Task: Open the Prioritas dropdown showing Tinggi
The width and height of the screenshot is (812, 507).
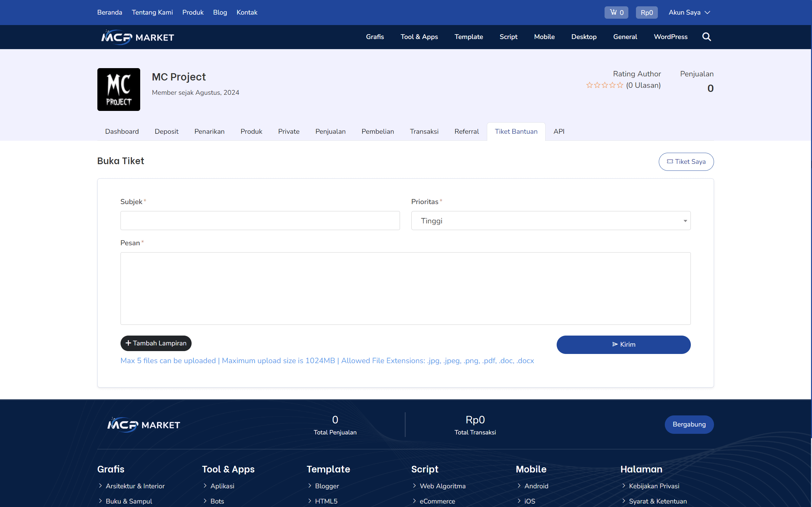Action: pyautogui.click(x=550, y=220)
